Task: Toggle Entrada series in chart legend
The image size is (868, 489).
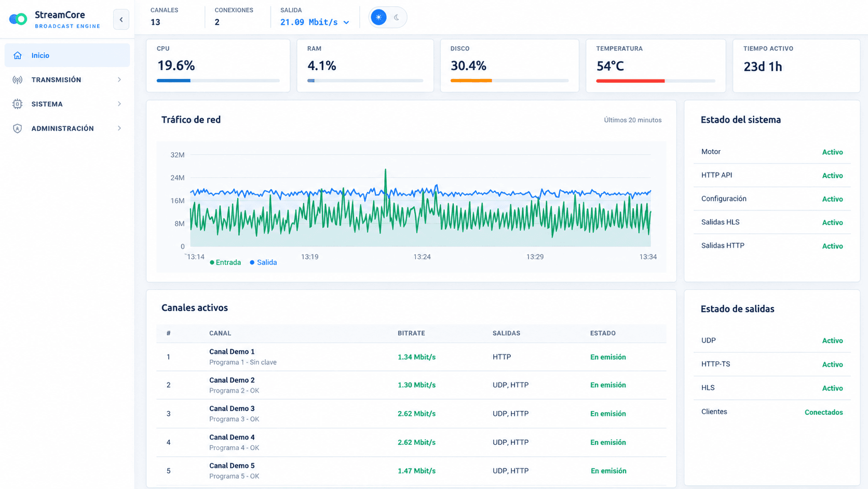Action: point(225,262)
